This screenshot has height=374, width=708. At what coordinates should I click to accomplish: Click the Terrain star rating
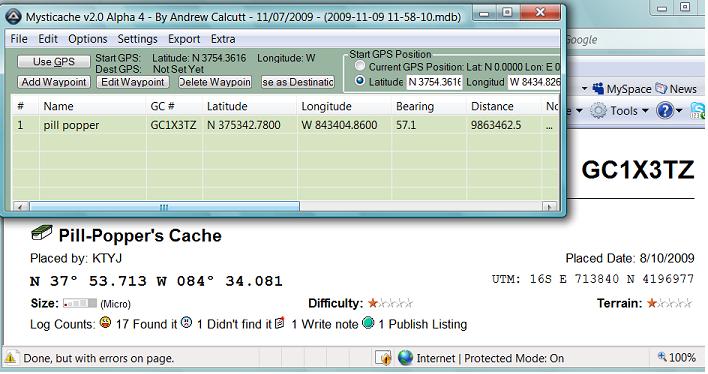click(x=669, y=303)
